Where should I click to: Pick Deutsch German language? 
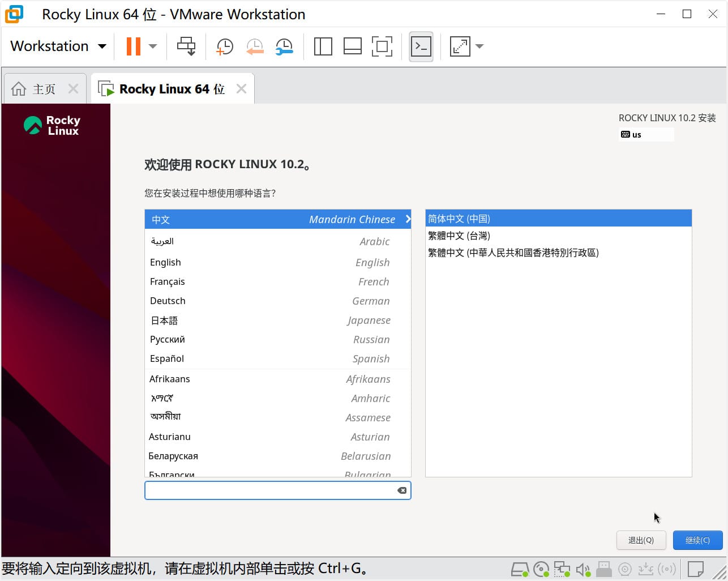point(278,301)
